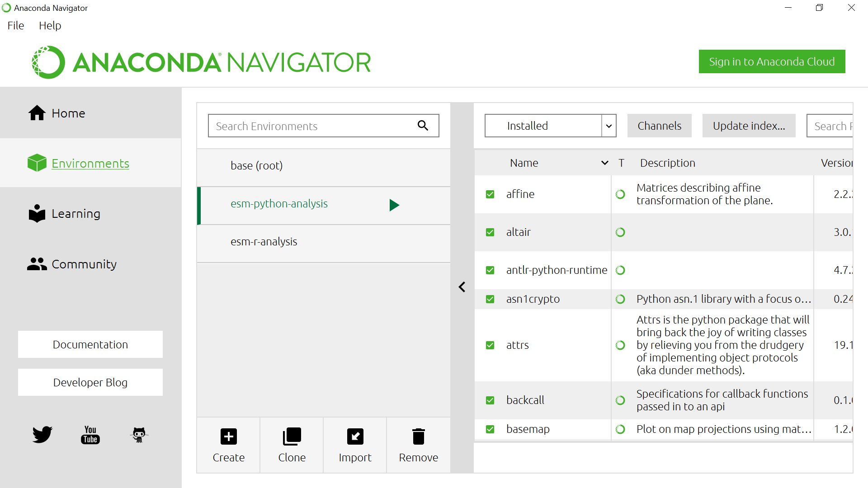The width and height of the screenshot is (868, 488).
Task: Open the File menu
Action: [x=16, y=26]
